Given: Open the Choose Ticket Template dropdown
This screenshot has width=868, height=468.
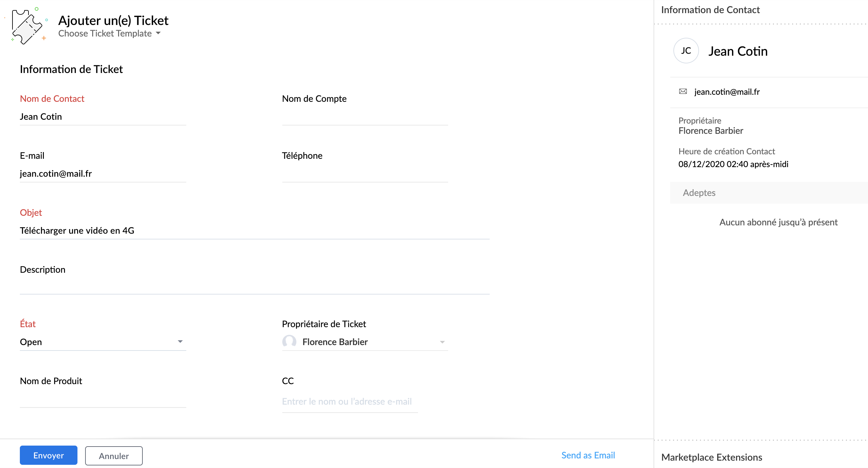Looking at the screenshot, I should coord(109,33).
